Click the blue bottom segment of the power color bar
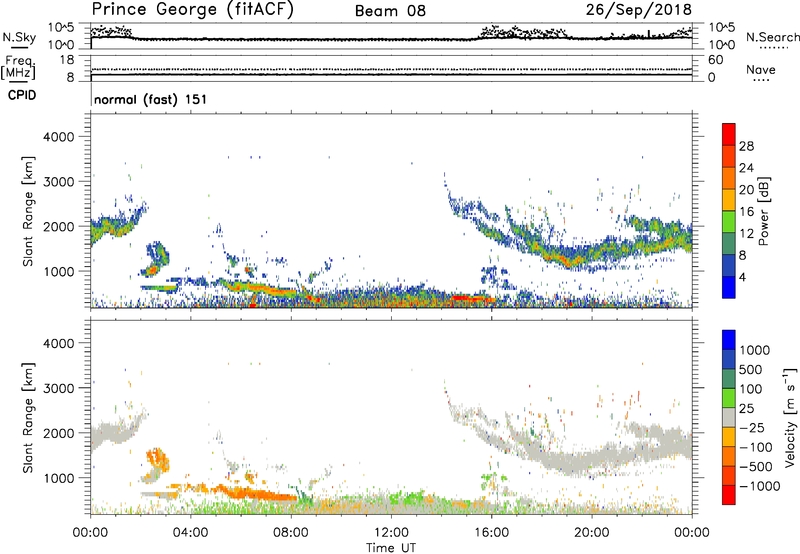The image size is (800, 554). coord(729,287)
